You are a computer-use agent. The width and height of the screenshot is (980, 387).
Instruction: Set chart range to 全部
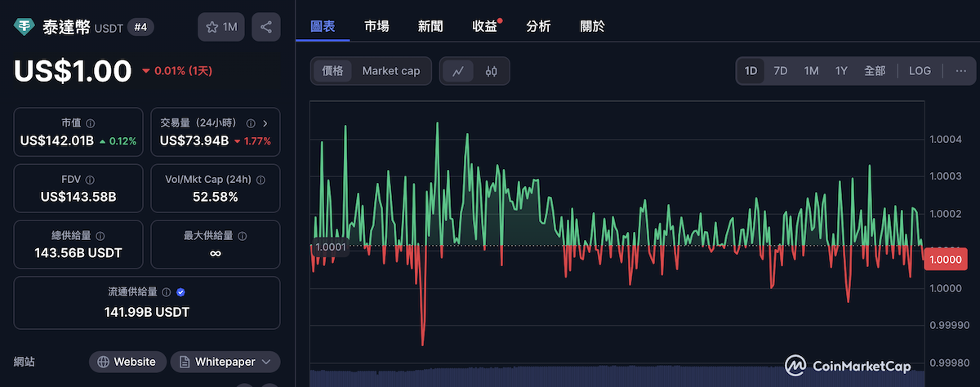875,71
